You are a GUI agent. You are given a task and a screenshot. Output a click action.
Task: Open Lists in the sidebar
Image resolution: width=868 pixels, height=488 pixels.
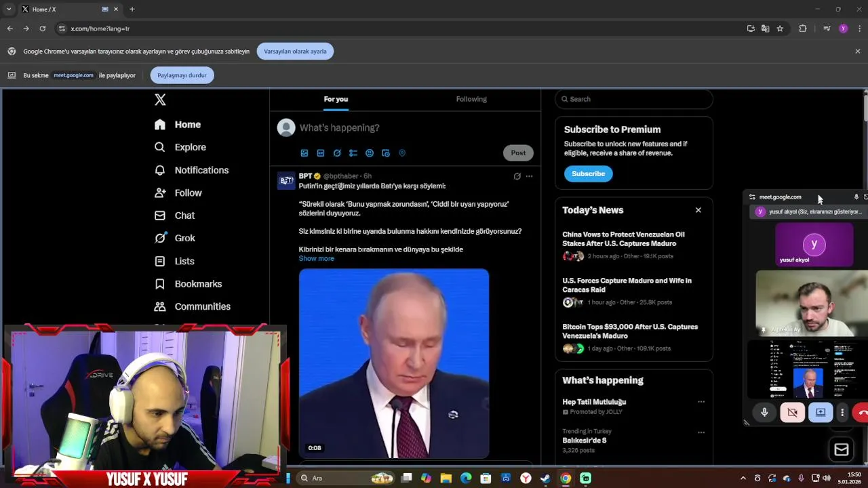pos(174,261)
